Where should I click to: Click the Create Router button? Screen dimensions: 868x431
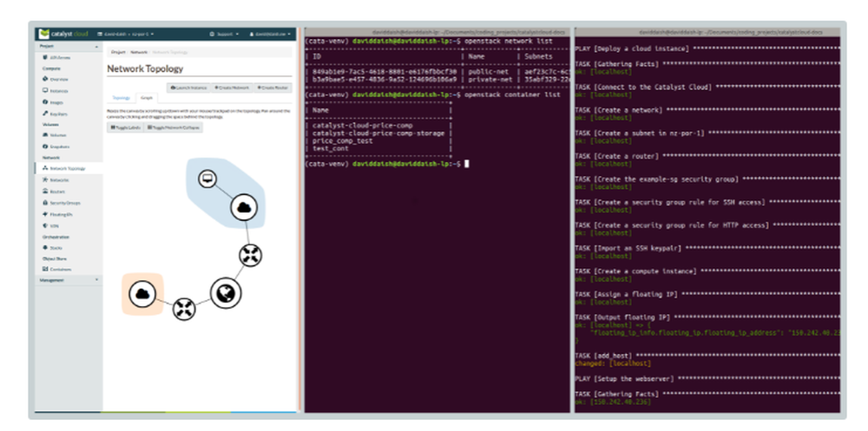(x=273, y=88)
